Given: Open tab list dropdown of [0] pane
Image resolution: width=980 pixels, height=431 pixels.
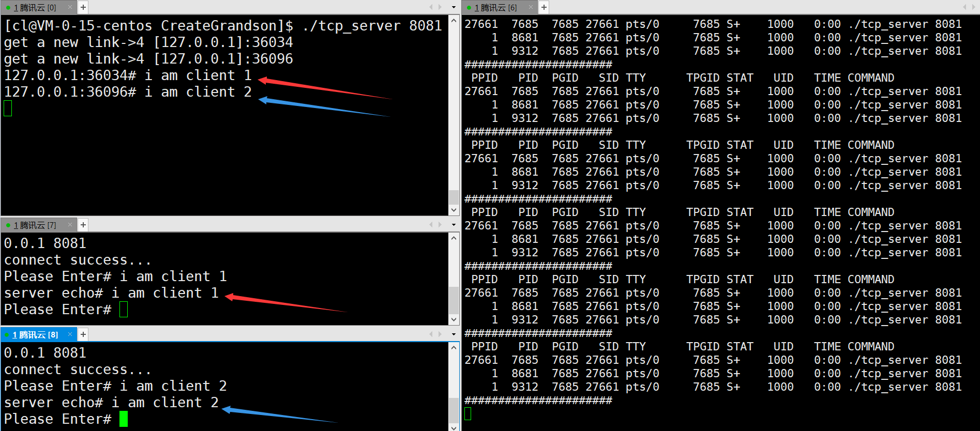Looking at the screenshot, I should pos(454,7).
